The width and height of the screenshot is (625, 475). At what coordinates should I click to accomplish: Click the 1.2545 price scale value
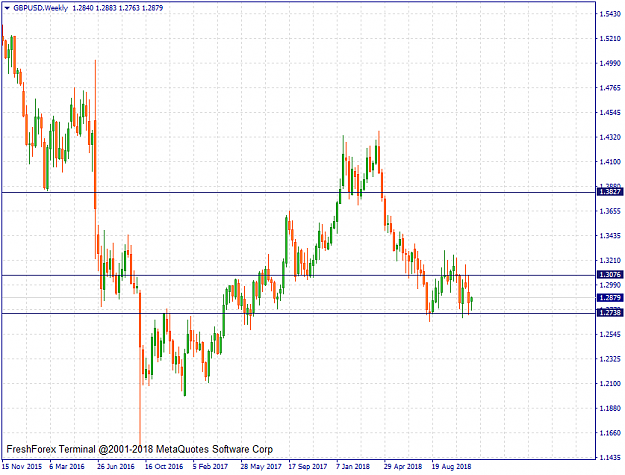point(610,334)
